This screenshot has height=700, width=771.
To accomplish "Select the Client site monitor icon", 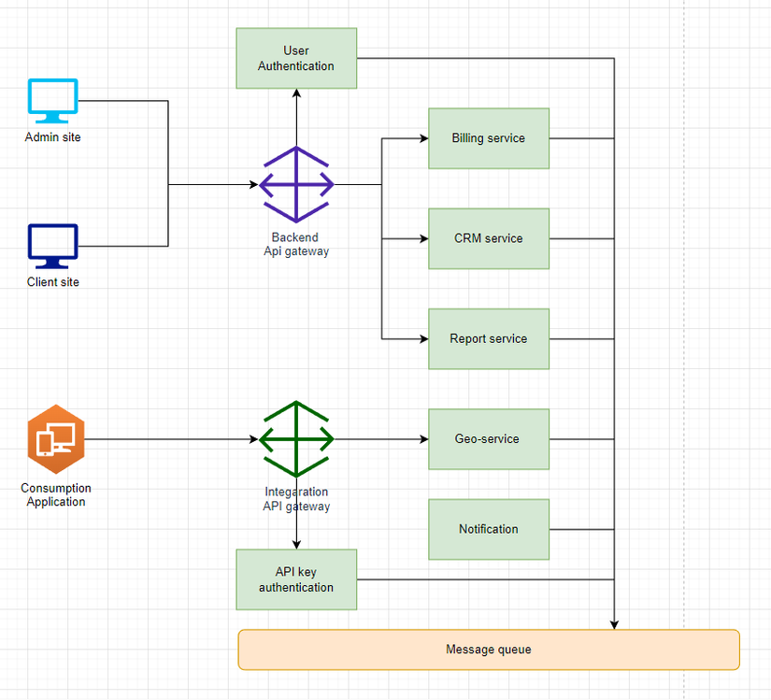I will (52, 246).
